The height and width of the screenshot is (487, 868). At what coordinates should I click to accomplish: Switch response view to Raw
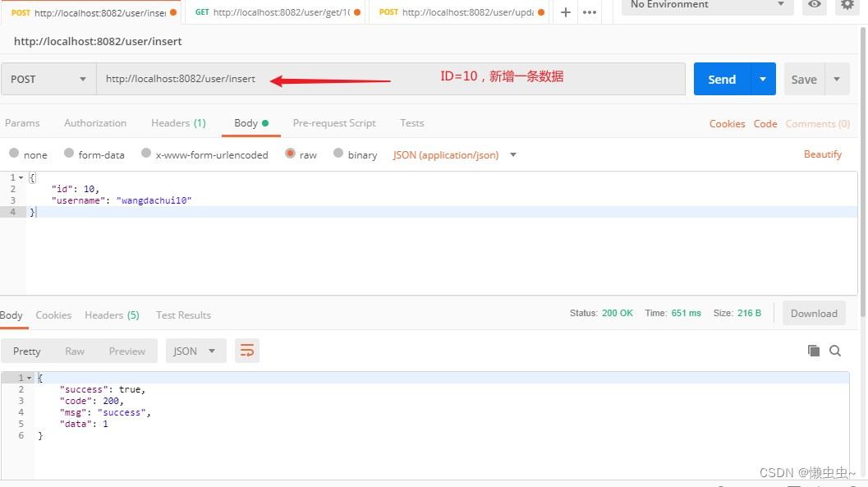[x=75, y=351]
